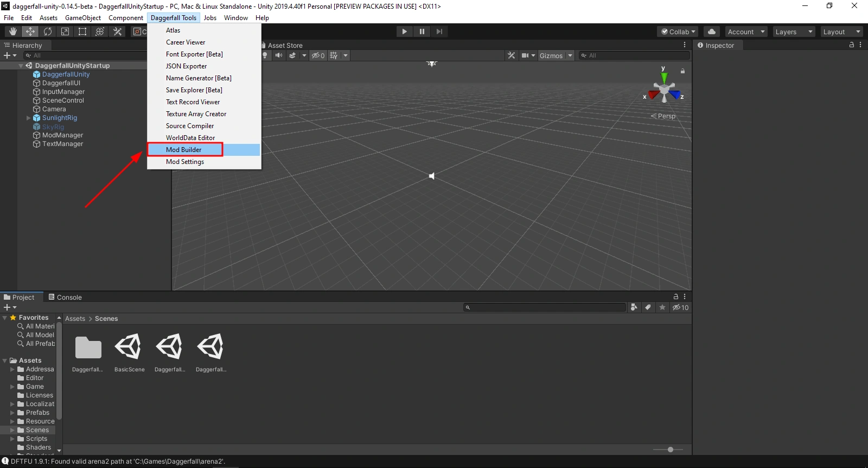Viewport: 868px width, 468px height.
Task: Focus the Project search field
Action: [x=545, y=307]
